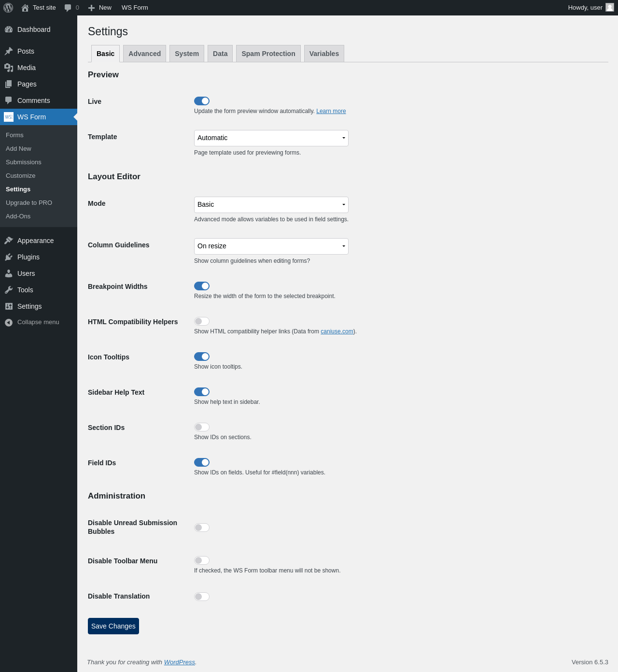Enable Disable Unread Submission Bubbles toggle

202,528
